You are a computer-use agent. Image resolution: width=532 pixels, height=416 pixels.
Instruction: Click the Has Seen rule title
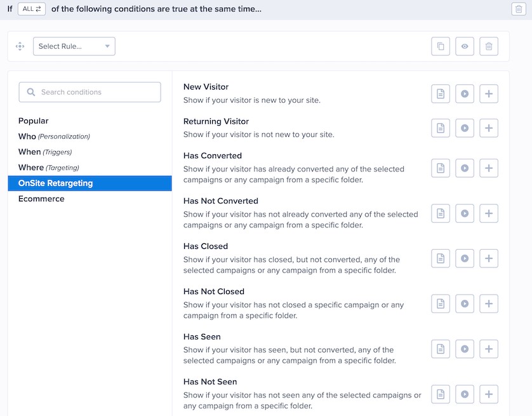[x=202, y=337]
